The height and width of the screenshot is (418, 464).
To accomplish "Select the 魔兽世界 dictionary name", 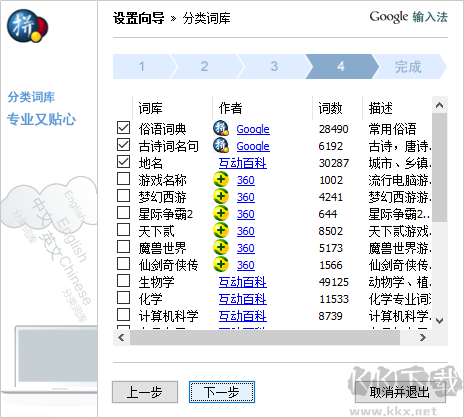I will tap(162, 248).
